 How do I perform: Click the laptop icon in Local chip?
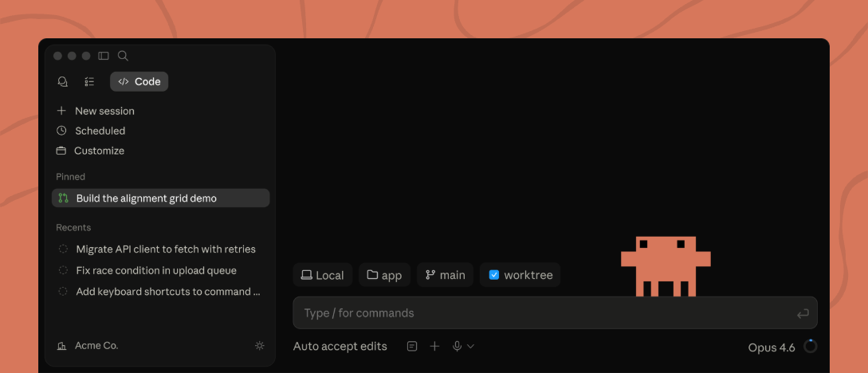(306, 275)
